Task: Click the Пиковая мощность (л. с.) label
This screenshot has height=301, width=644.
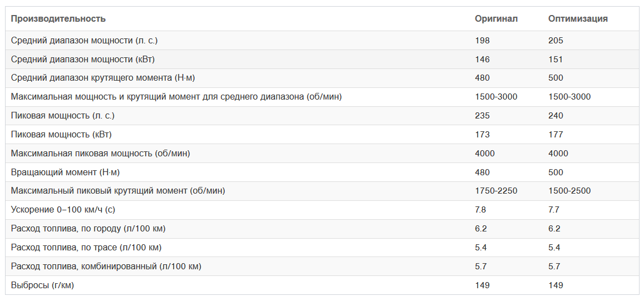Action: [x=63, y=116]
